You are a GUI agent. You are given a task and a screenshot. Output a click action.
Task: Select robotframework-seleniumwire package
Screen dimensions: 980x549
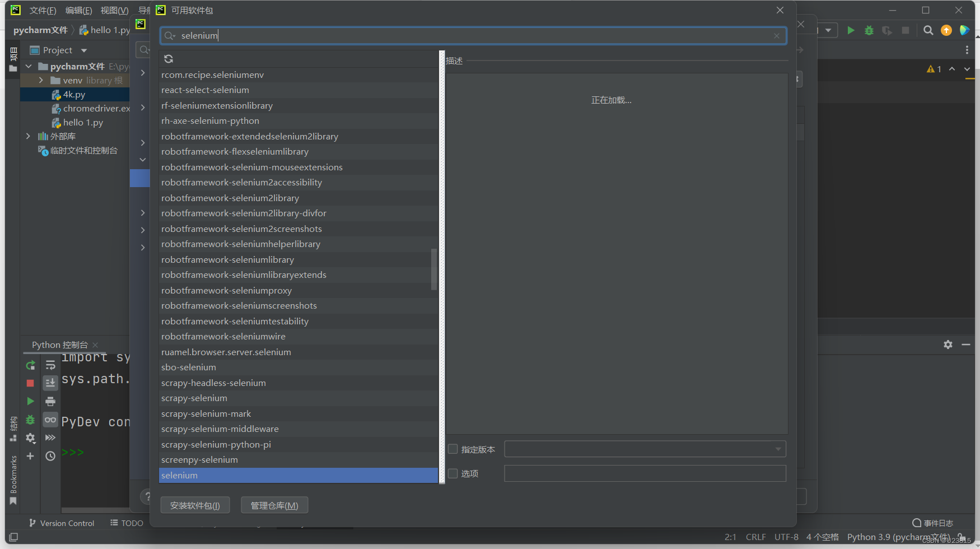point(298,337)
